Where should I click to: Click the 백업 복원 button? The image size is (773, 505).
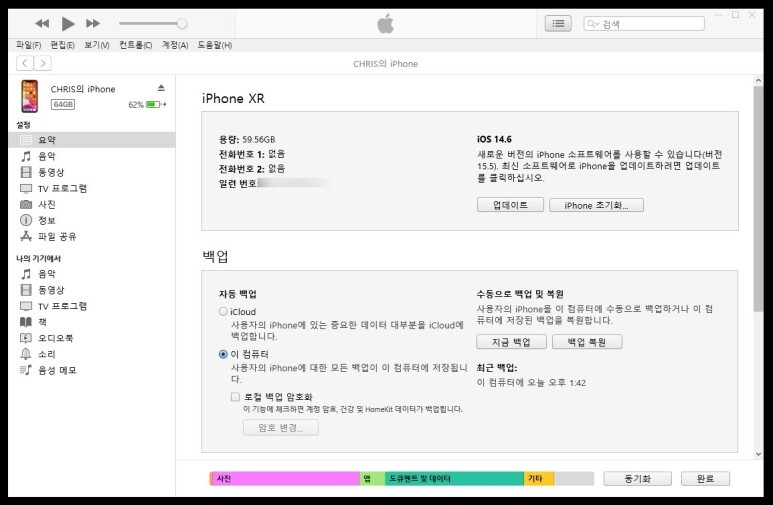click(x=587, y=342)
